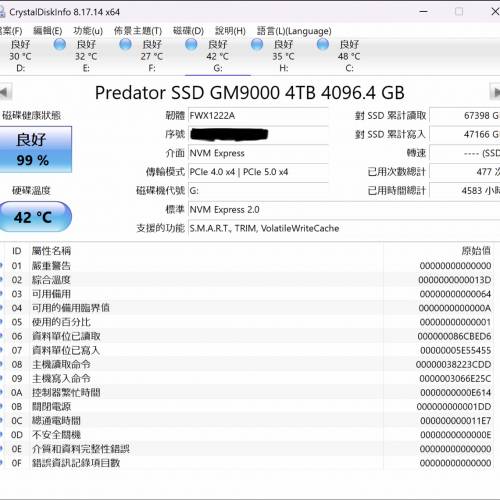Click the NVM Express 2.0 standard field

click(x=344, y=210)
